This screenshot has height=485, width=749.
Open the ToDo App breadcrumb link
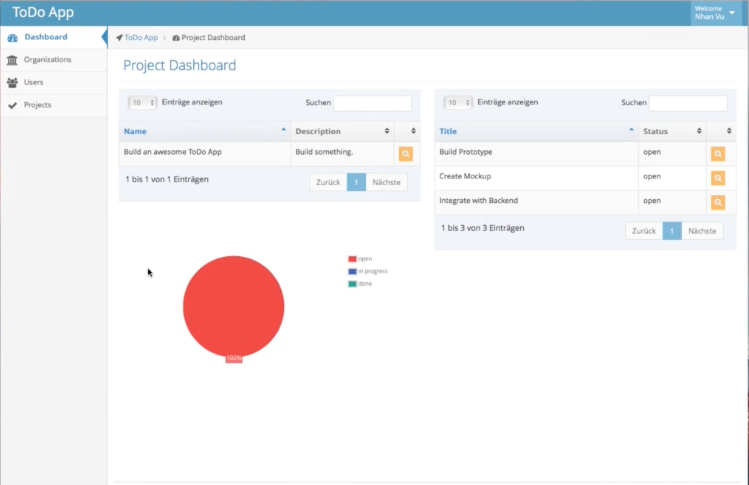[x=141, y=38]
